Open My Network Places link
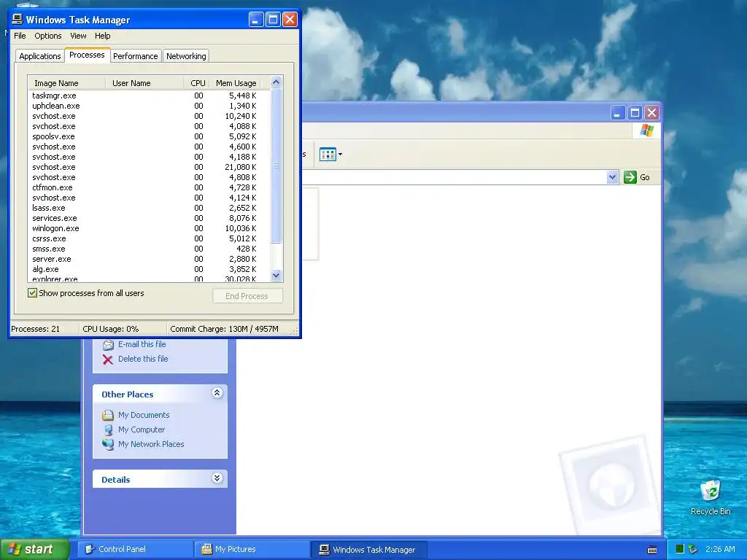747x560 pixels. coord(151,444)
